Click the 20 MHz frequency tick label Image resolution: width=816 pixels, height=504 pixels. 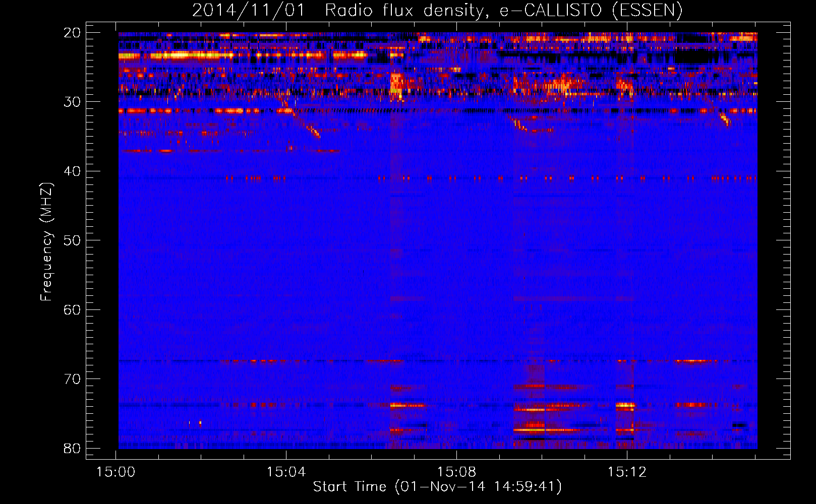tap(72, 32)
